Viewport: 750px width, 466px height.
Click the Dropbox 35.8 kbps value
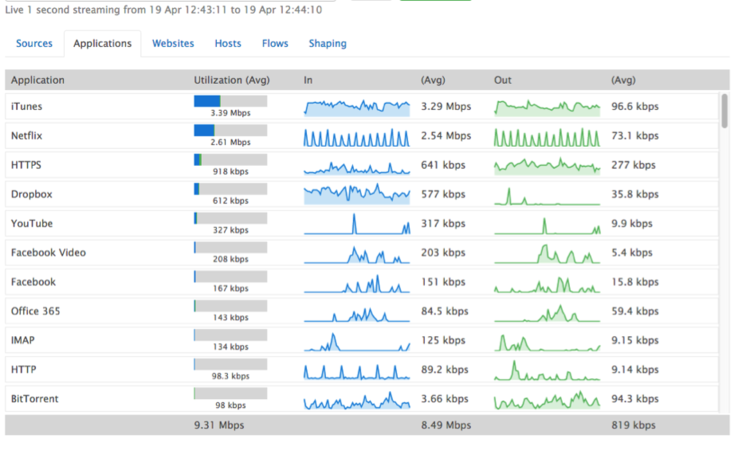point(635,194)
